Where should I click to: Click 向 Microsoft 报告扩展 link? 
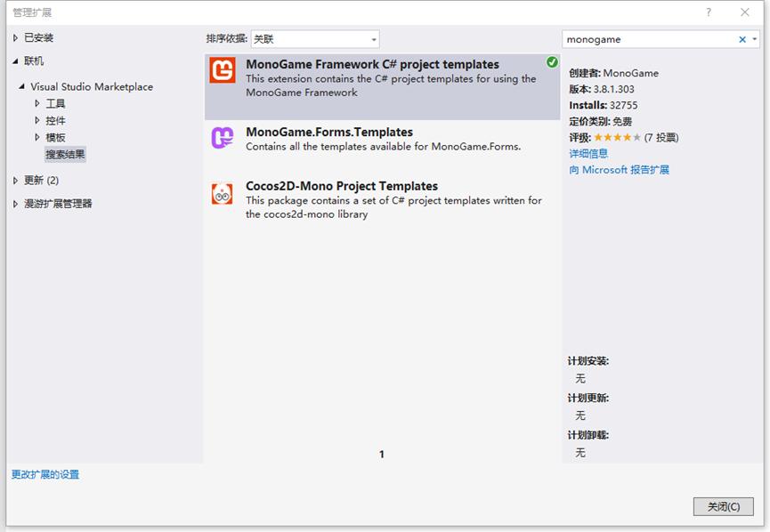click(x=620, y=170)
